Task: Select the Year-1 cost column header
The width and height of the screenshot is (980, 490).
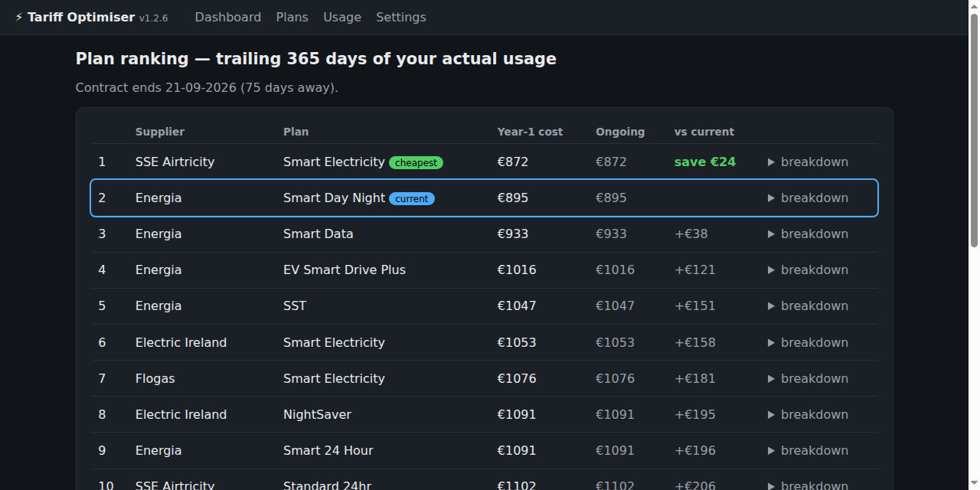Action: 530,132
